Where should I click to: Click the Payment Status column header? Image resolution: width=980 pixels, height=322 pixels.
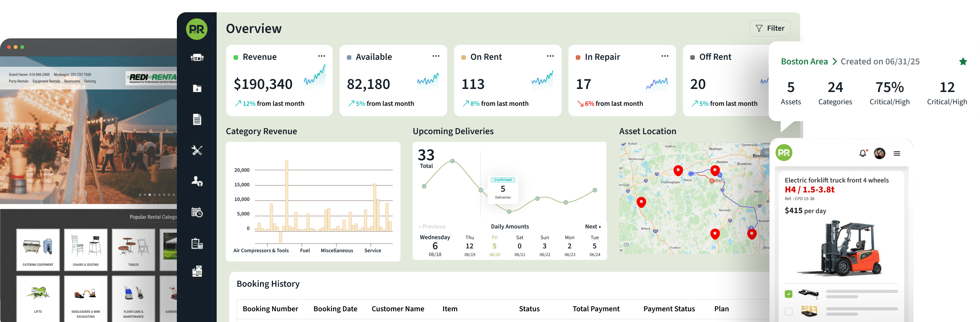point(669,309)
